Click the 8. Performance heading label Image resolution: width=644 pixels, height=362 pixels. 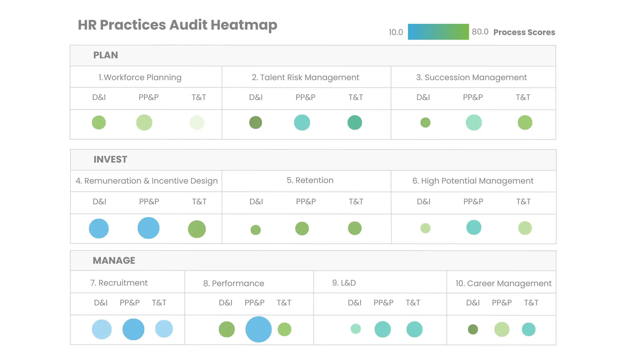(233, 284)
